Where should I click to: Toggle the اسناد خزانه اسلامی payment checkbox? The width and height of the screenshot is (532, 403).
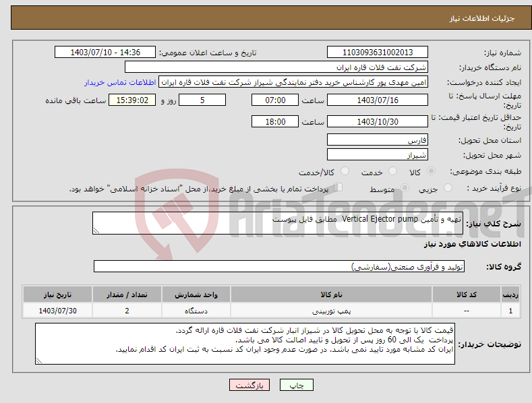pos(338,187)
